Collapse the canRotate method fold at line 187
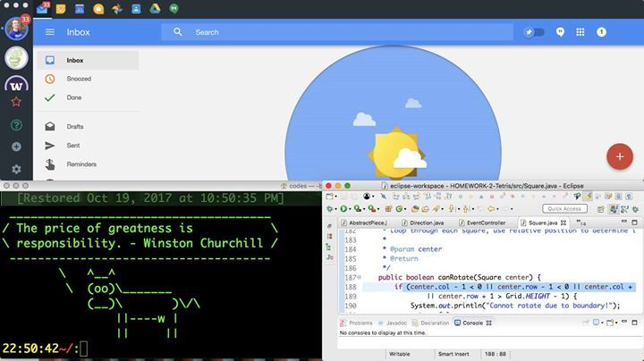Image resolution: width=644 pixels, height=361 pixels. 359,277
